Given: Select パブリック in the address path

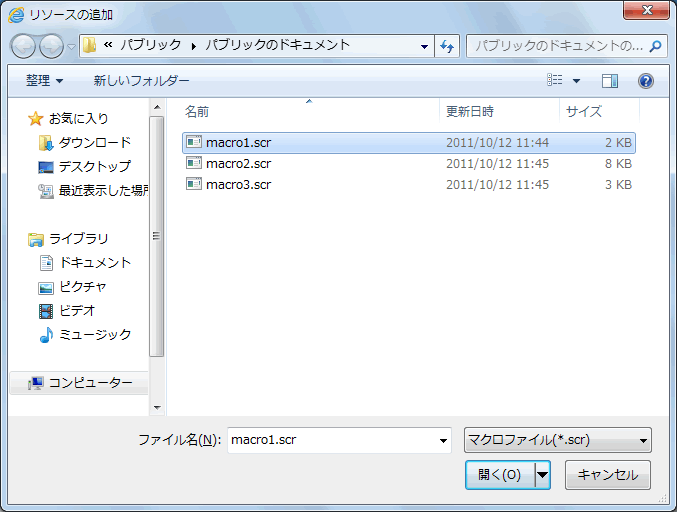Looking at the screenshot, I should [151, 45].
